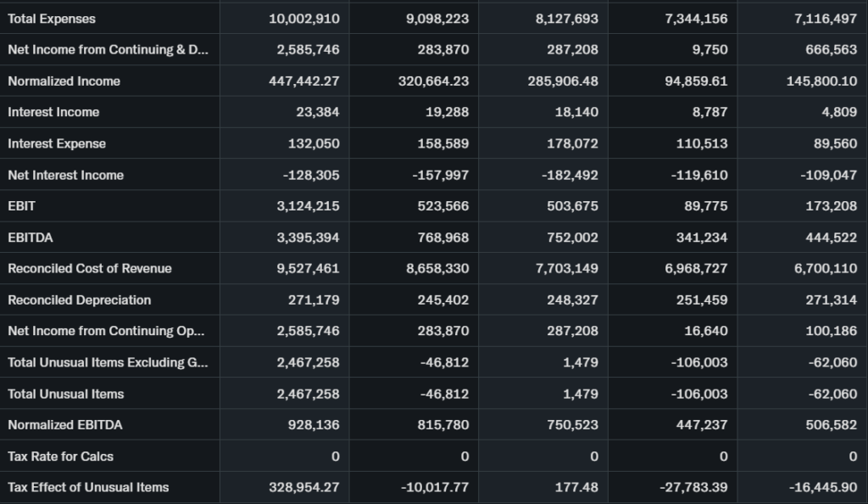
Task: Select the Normalized Income row label
Action: coord(64,81)
